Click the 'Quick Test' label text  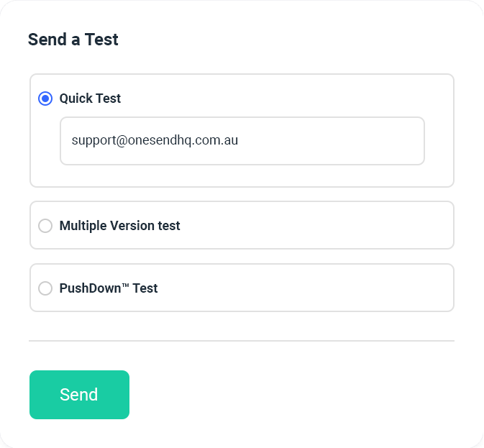tap(90, 99)
